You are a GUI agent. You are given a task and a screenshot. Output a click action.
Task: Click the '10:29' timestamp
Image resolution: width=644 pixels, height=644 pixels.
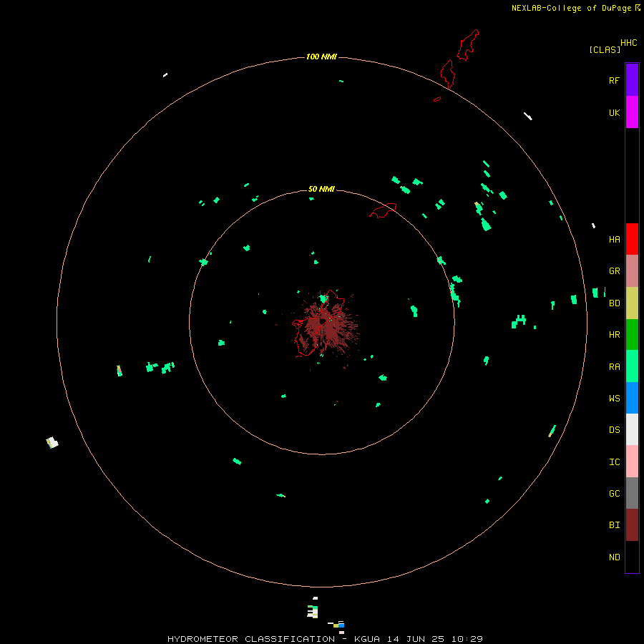tap(467, 639)
